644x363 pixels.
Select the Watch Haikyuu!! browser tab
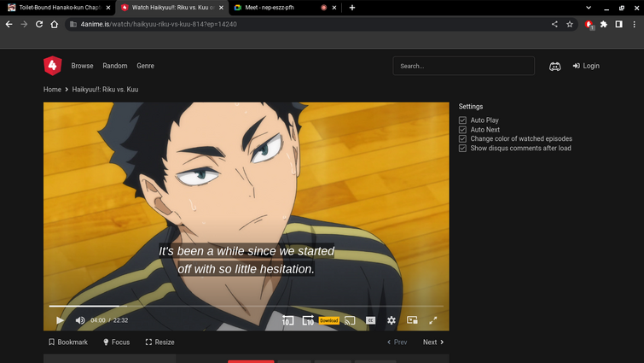(171, 8)
